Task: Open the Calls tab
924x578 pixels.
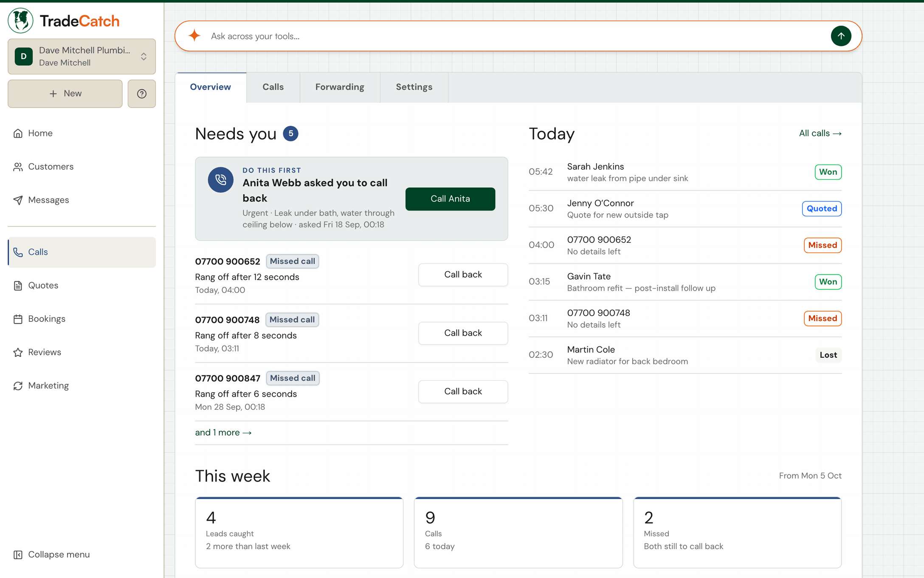Action: tap(273, 87)
